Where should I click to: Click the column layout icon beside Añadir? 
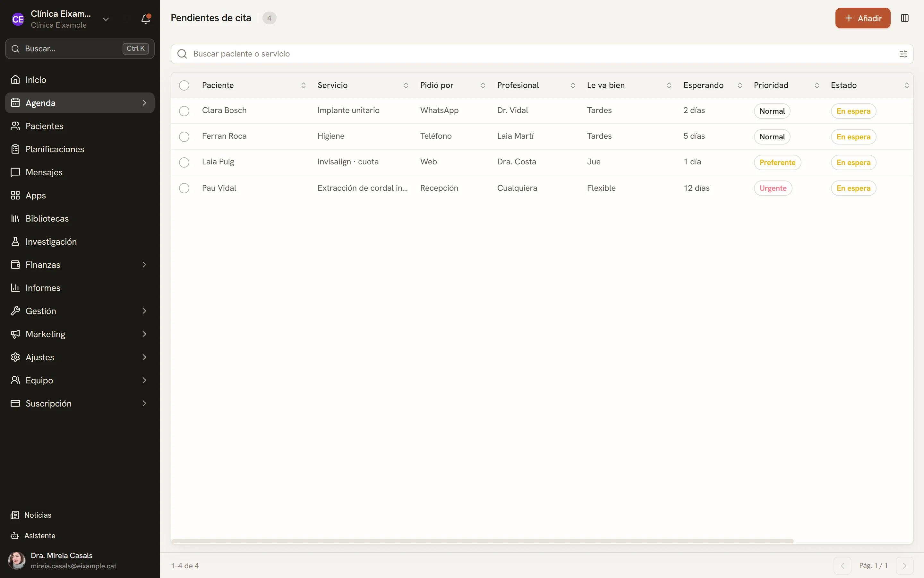click(904, 18)
